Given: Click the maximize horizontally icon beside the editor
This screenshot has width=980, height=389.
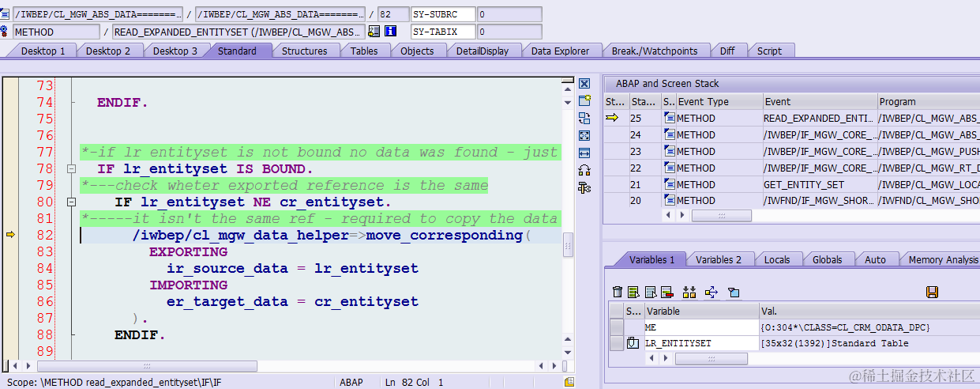Looking at the screenshot, I should coord(584,153).
